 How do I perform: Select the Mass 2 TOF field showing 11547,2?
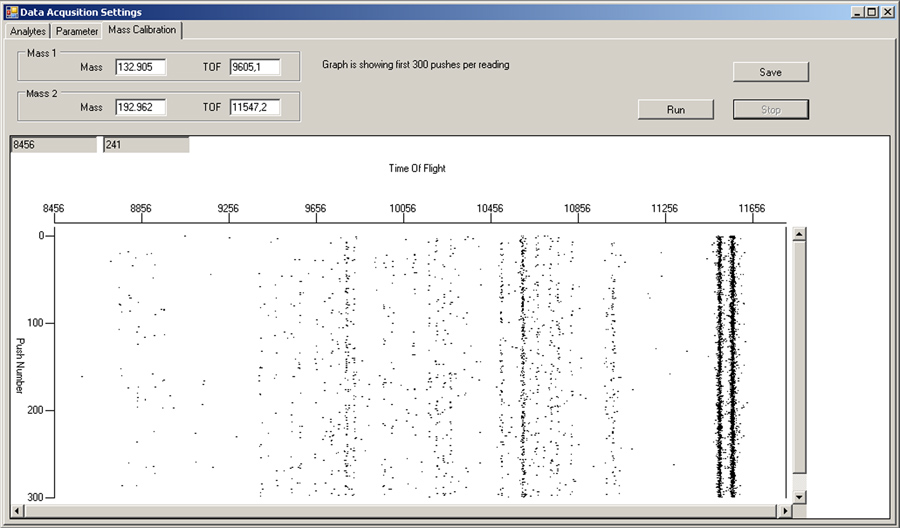pos(254,106)
